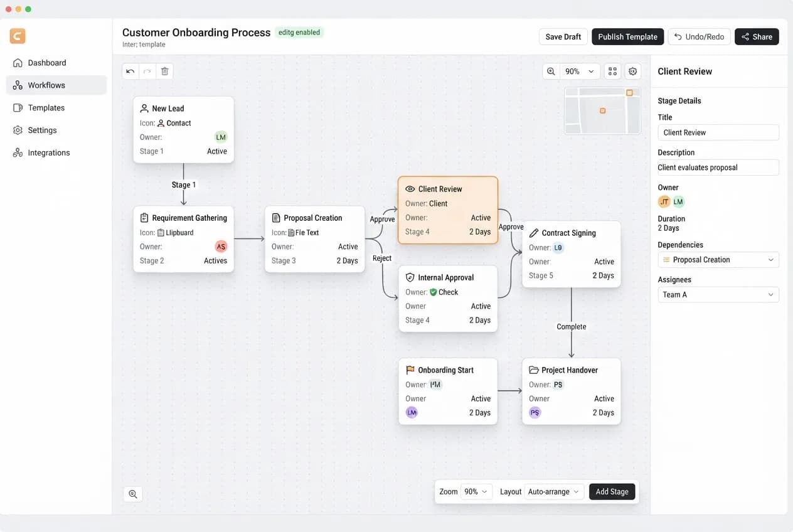The image size is (793, 532).
Task: Click the trash delete icon
Action: [x=165, y=72]
